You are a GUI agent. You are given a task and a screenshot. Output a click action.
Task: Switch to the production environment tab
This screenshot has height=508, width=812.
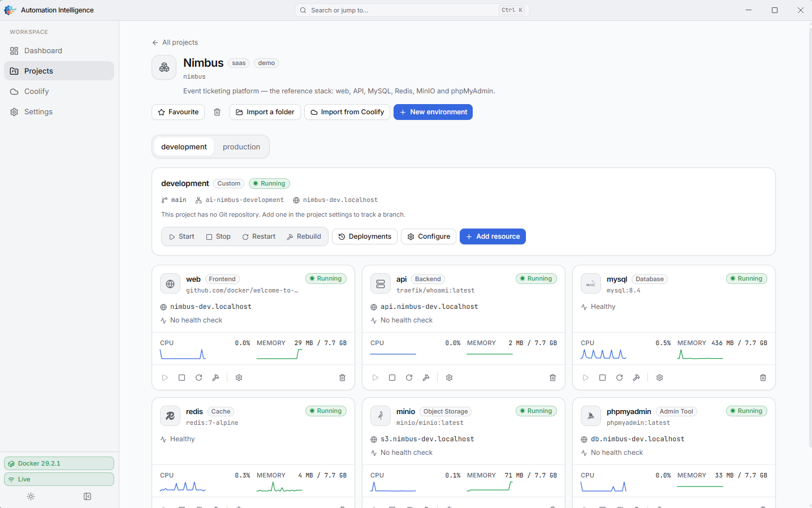(x=241, y=147)
